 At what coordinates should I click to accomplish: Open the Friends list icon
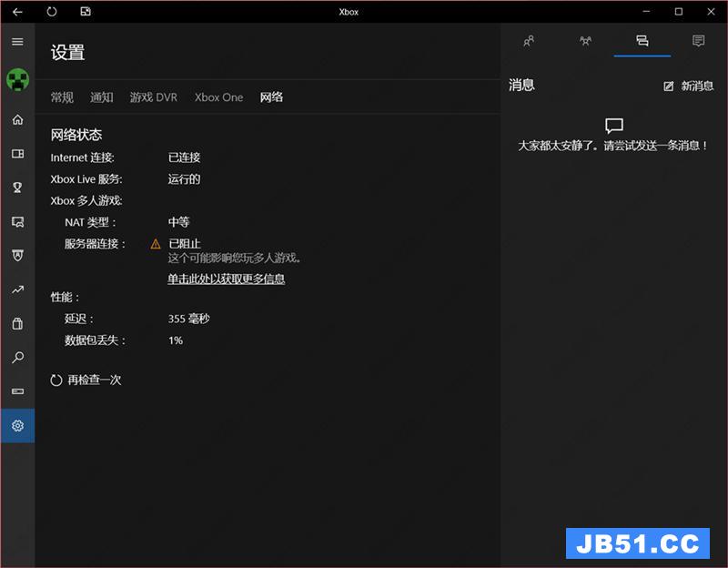[x=529, y=41]
